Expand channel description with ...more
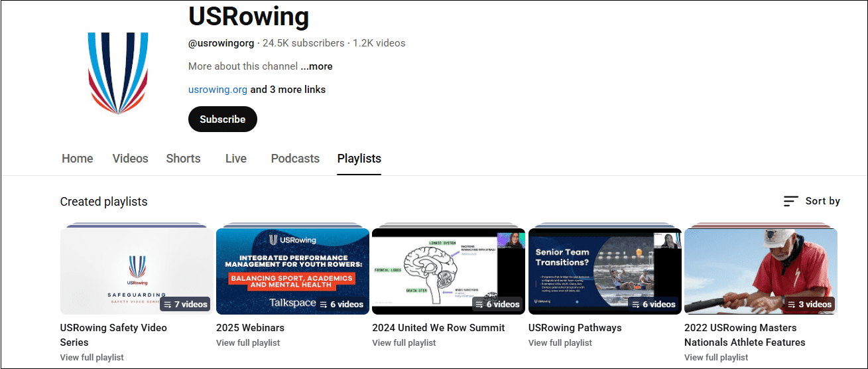 (x=317, y=66)
